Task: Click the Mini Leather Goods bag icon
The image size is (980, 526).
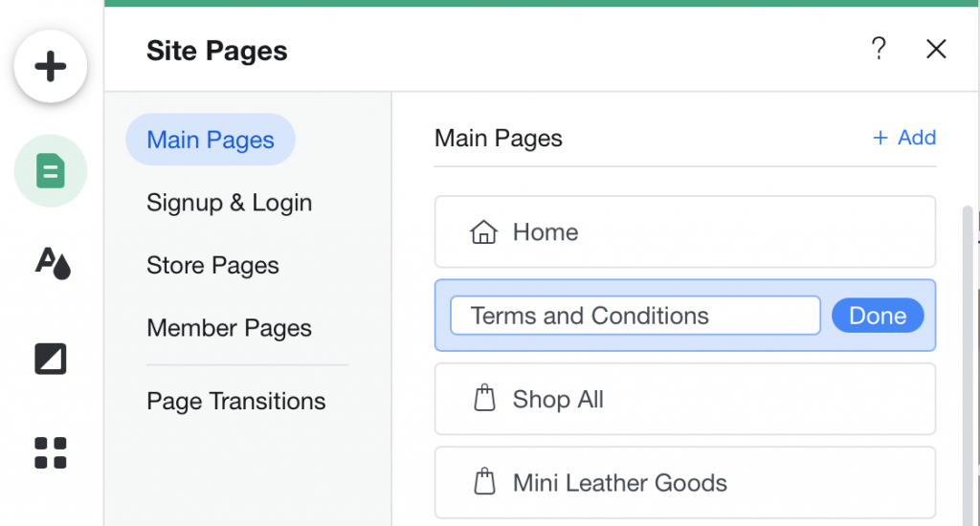Action: tap(485, 482)
